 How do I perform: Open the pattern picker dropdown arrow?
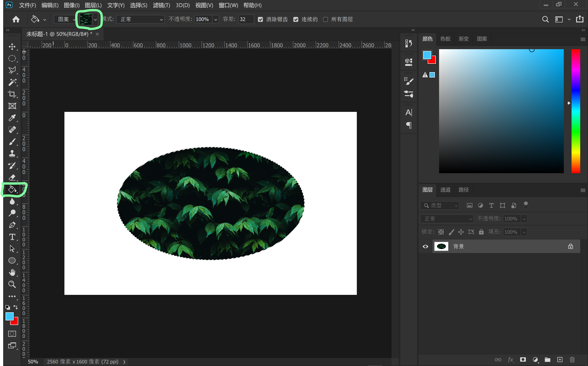[x=95, y=20]
